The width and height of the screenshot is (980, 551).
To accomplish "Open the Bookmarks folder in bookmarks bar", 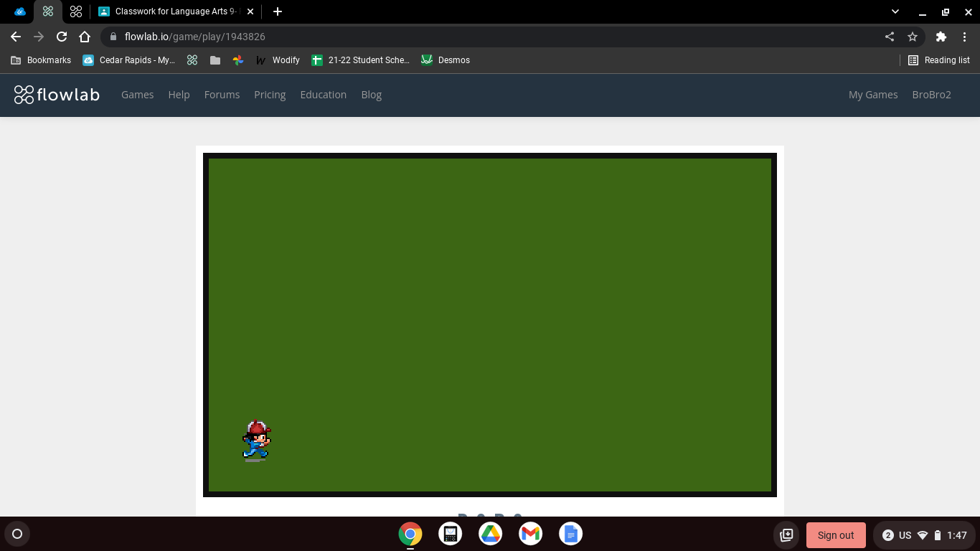I will (41, 60).
